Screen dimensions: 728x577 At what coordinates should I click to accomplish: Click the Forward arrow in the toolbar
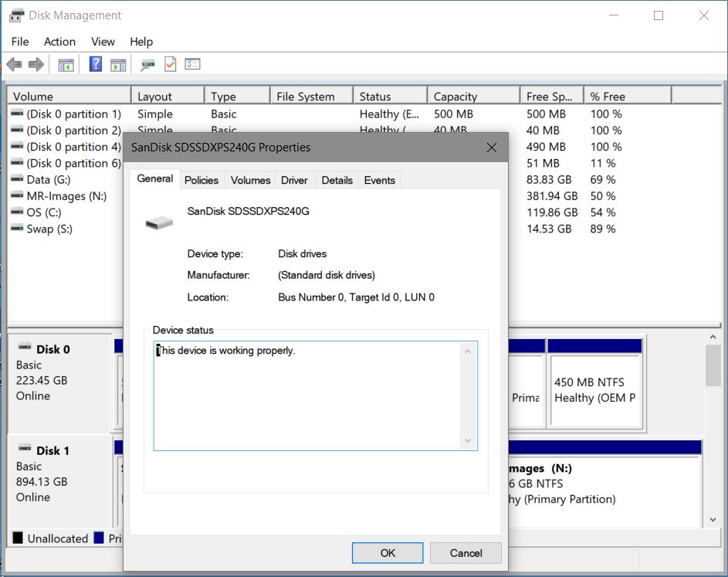click(x=36, y=64)
